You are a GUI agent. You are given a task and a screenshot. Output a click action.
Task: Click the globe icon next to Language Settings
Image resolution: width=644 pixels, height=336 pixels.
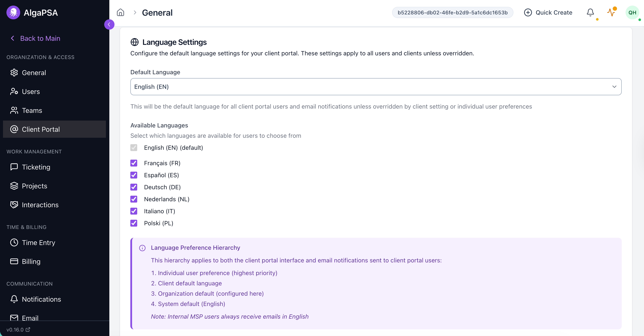pyautogui.click(x=134, y=42)
